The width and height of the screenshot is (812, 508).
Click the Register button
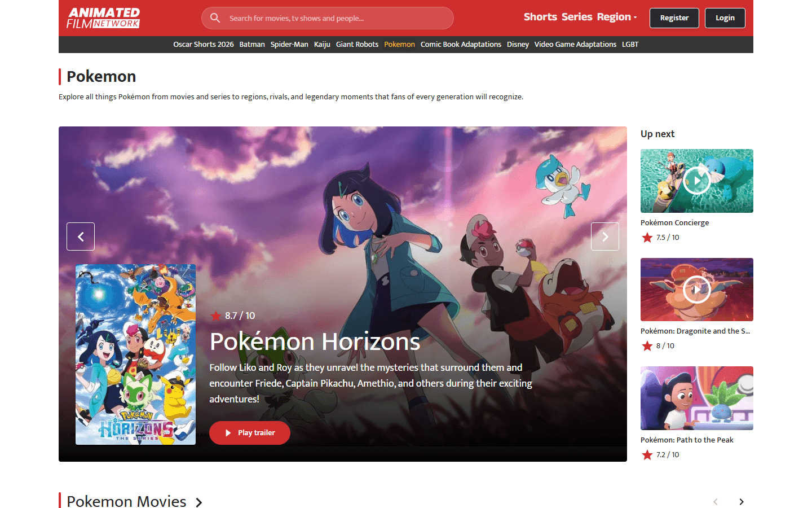(x=674, y=18)
